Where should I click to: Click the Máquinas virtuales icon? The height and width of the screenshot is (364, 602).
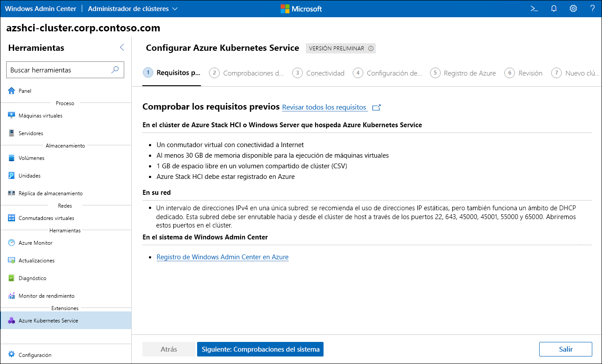pyautogui.click(x=11, y=115)
